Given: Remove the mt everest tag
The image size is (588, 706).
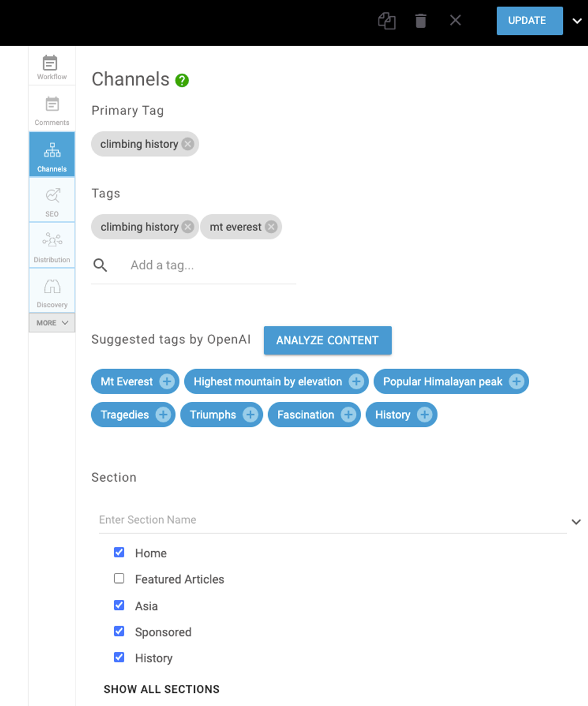Looking at the screenshot, I should pos(271,227).
